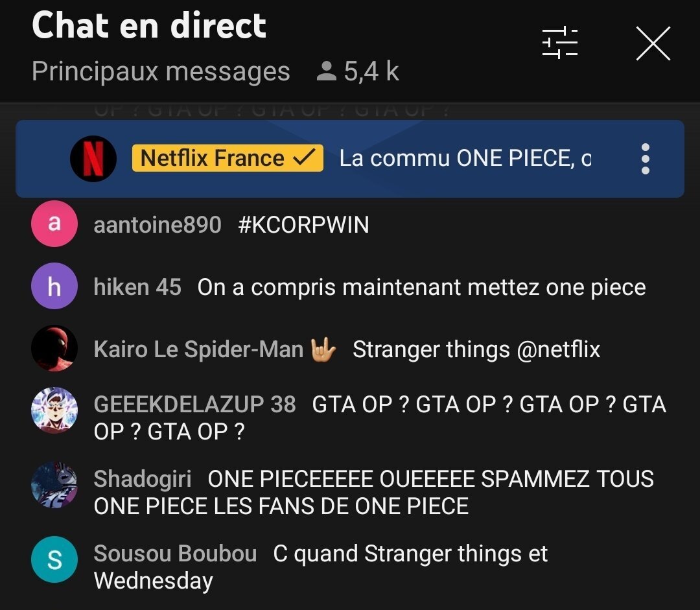
Task: Select username Shadogiri
Action: click(143, 479)
